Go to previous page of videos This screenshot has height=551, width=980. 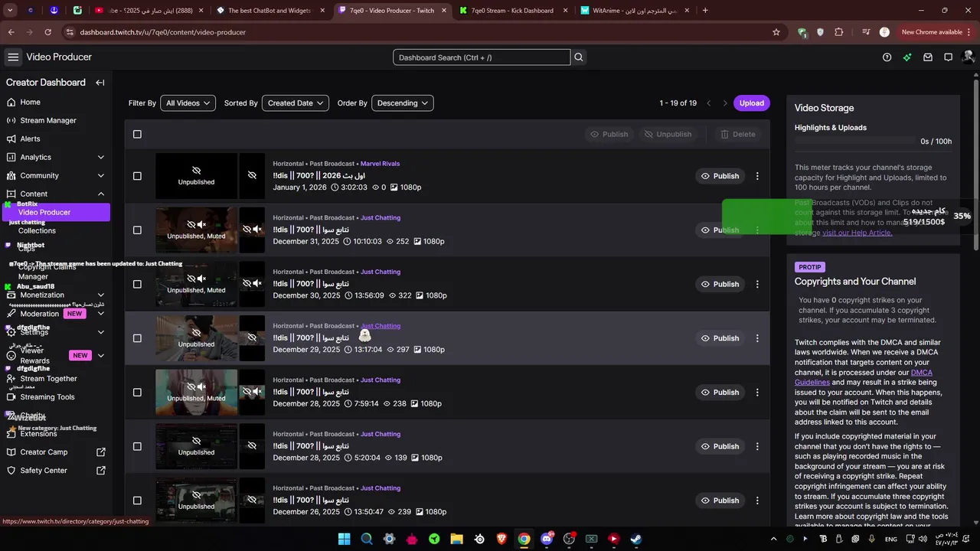click(709, 103)
